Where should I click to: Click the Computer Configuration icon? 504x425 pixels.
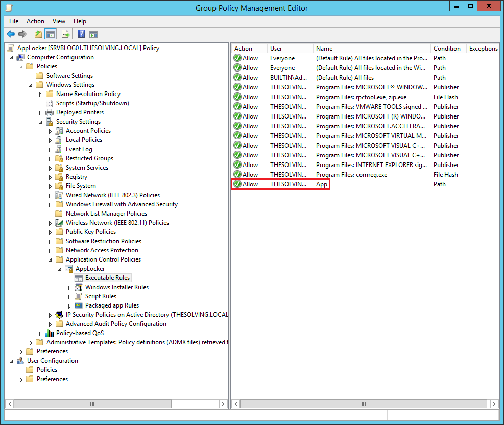tap(20, 57)
